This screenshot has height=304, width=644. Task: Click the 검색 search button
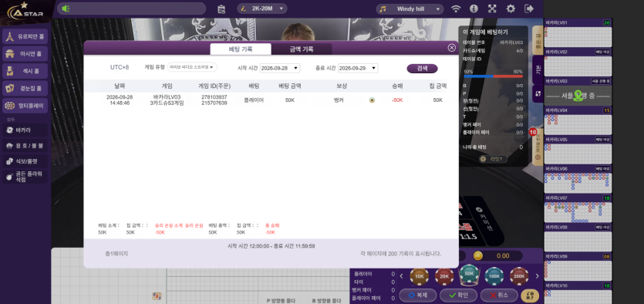click(x=422, y=69)
